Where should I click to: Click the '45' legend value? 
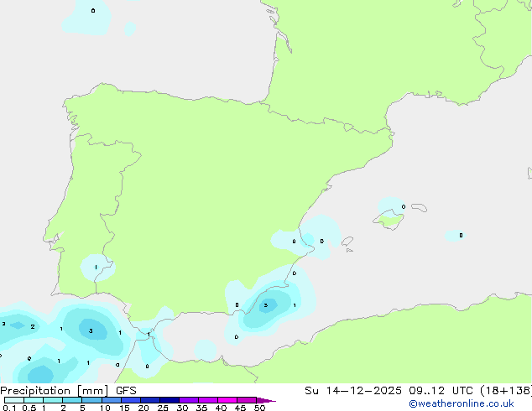point(240,408)
